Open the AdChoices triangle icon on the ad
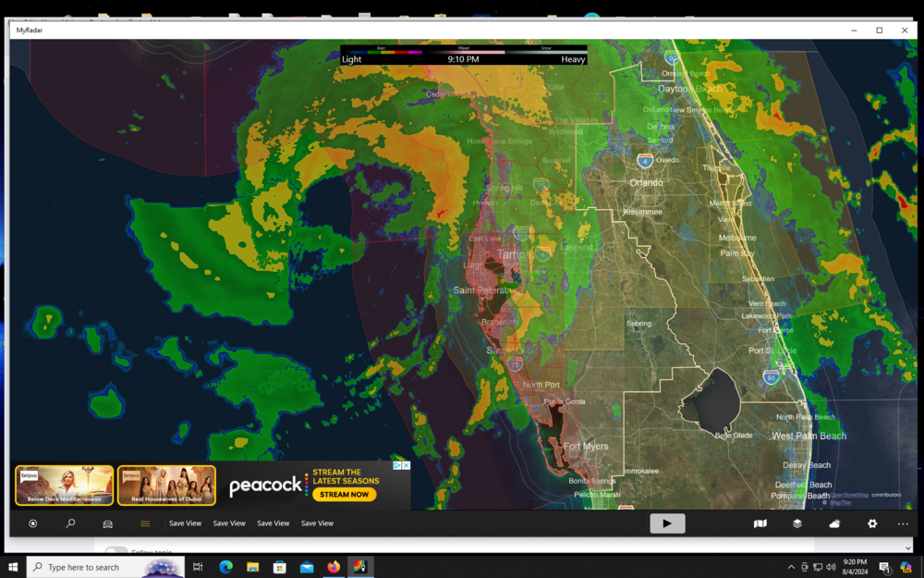This screenshot has width=924, height=578. (397, 465)
